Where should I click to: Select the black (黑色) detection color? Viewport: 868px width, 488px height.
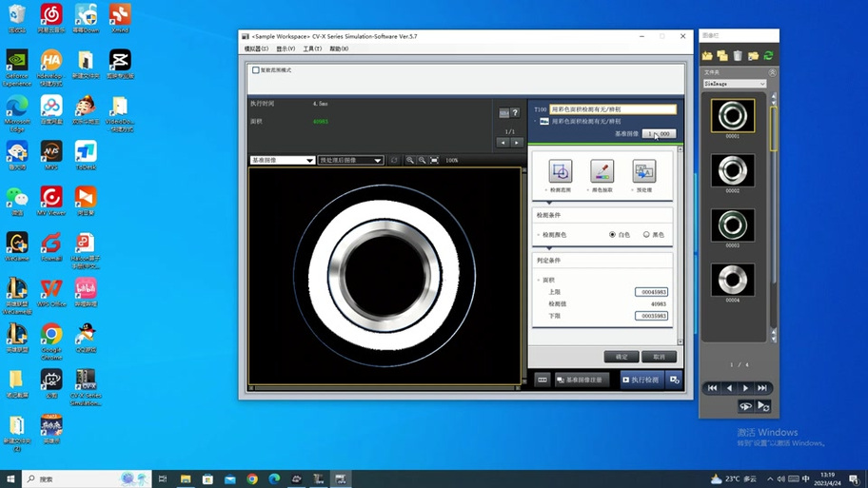(x=646, y=235)
